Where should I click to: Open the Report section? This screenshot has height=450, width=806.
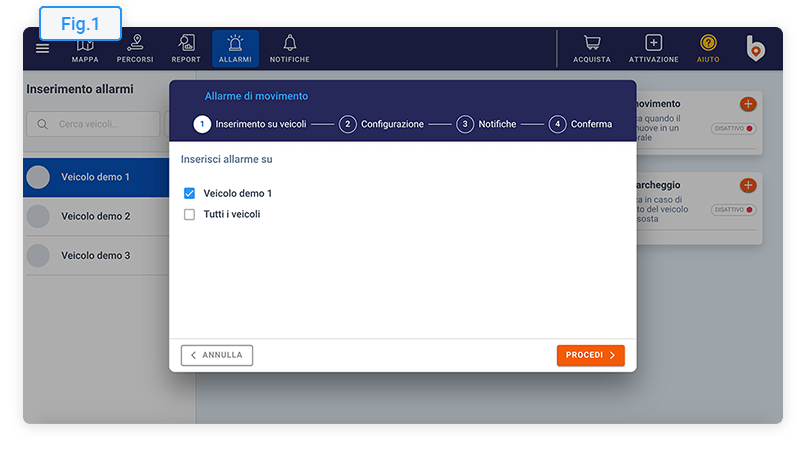click(186, 49)
